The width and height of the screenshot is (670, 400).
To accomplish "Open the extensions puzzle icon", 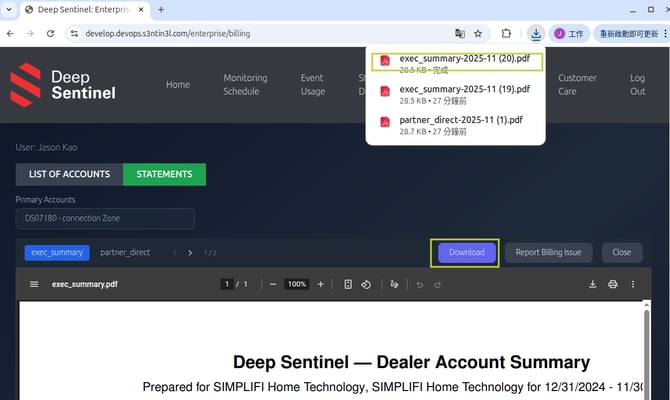I will pos(506,33).
